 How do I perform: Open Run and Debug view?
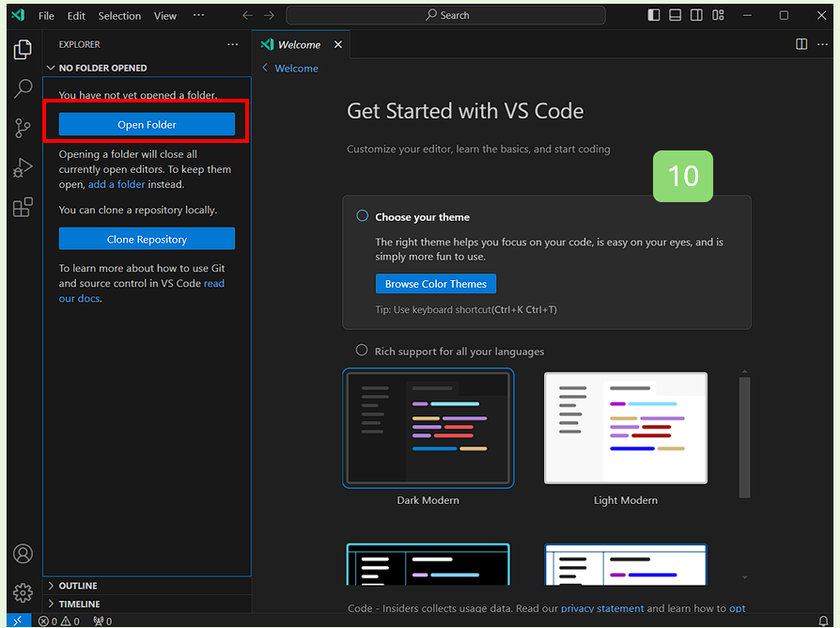(x=23, y=167)
